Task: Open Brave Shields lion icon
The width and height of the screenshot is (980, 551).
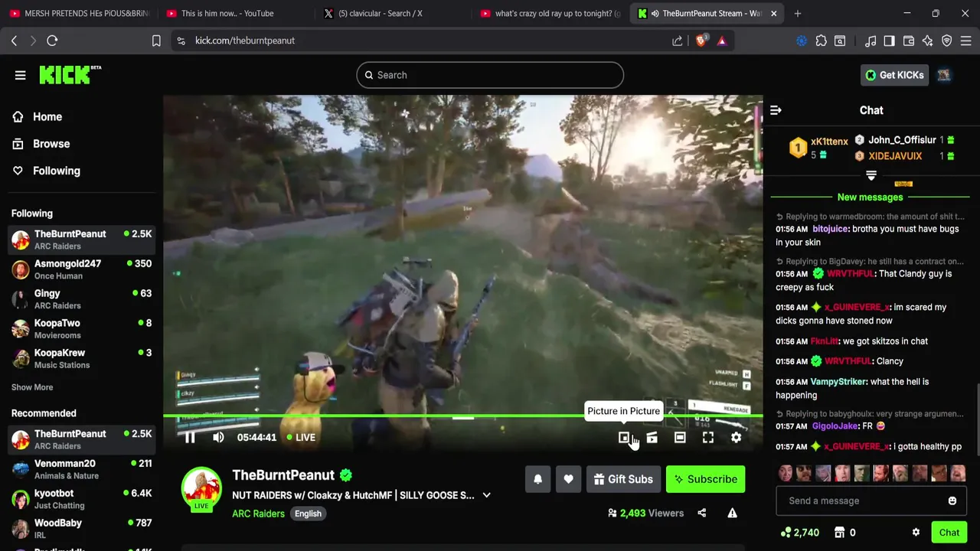Action: pos(701,41)
